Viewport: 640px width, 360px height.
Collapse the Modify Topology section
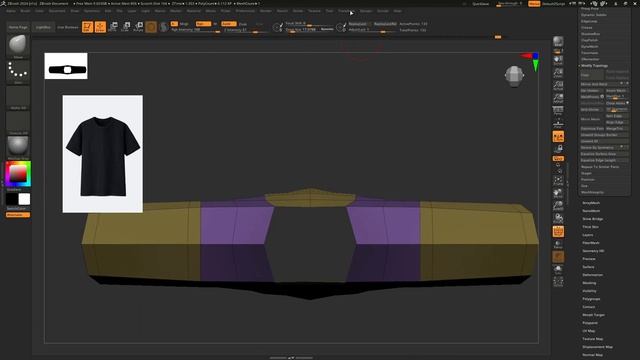(x=594, y=66)
